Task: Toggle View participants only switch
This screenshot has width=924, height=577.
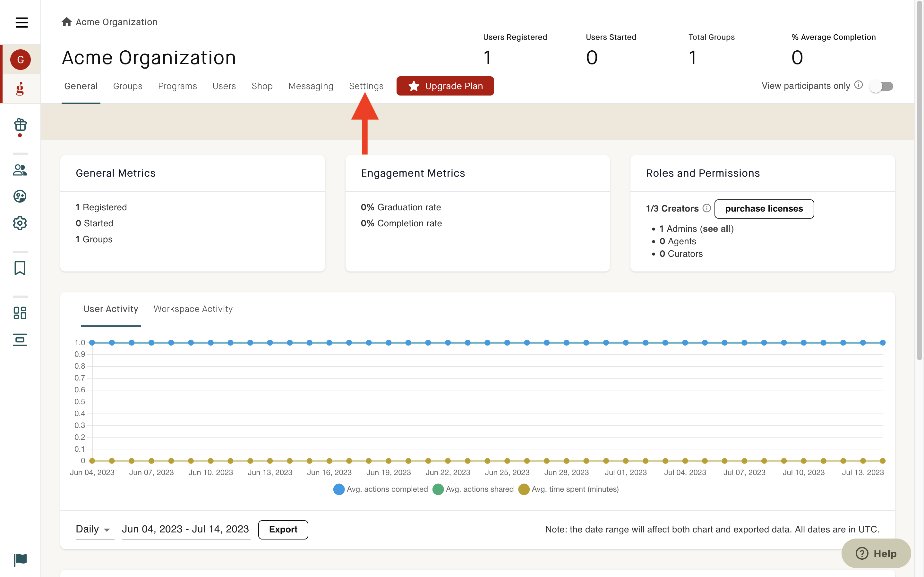Action: [881, 86]
